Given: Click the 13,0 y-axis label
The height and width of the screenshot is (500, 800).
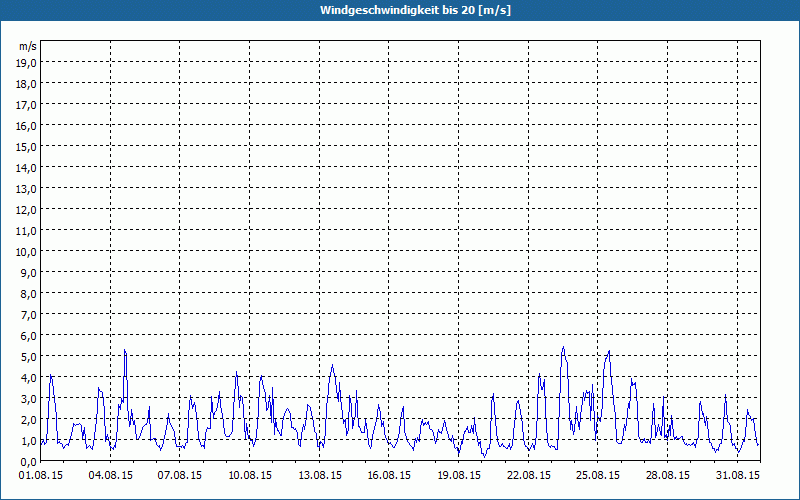Looking at the screenshot, I should click(x=28, y=189).
